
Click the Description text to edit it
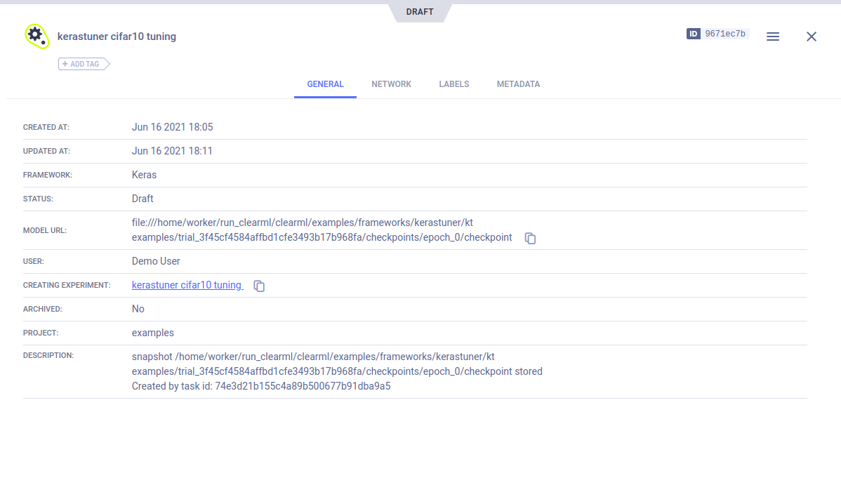(337, 371)
